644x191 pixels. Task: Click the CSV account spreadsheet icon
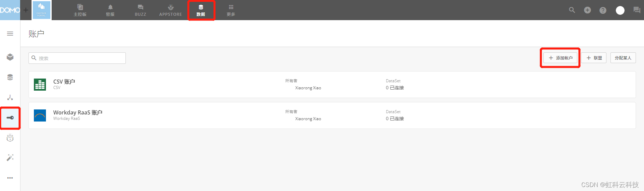[x=40, y=85]
